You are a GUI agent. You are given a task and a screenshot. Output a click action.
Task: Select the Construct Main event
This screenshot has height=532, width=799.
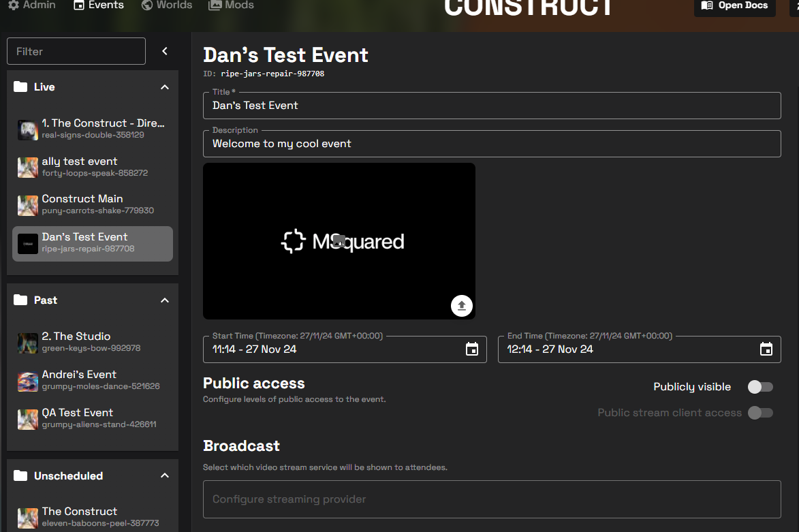[92, 204]
